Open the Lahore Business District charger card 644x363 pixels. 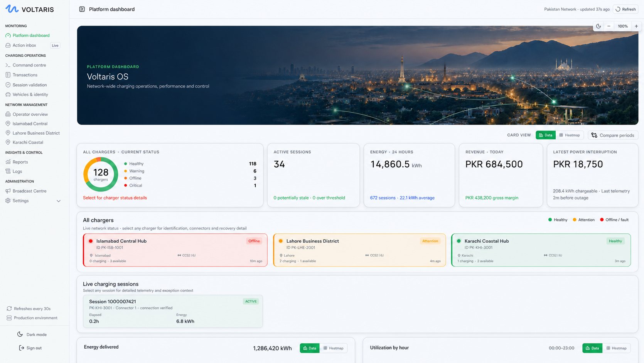coord(359,250)
